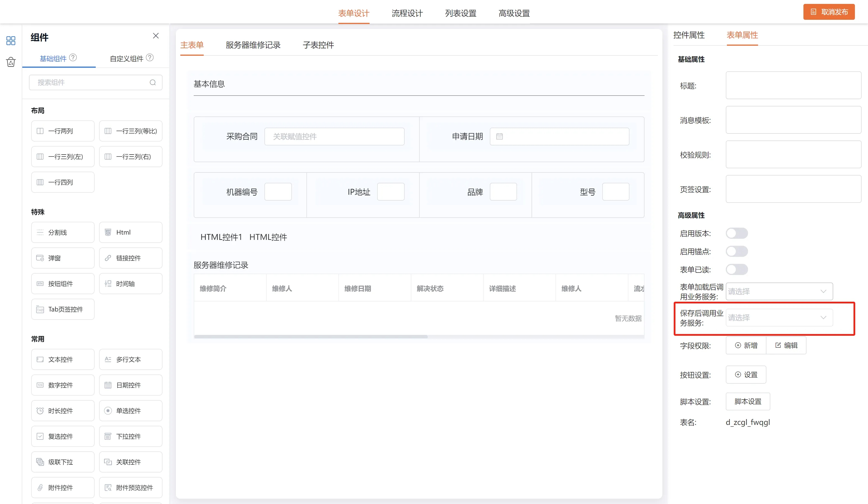Viewport: 868px width, 504px height.
Task: Select the Html component icon
Action: pyautogui.click(x=108, y=232)
